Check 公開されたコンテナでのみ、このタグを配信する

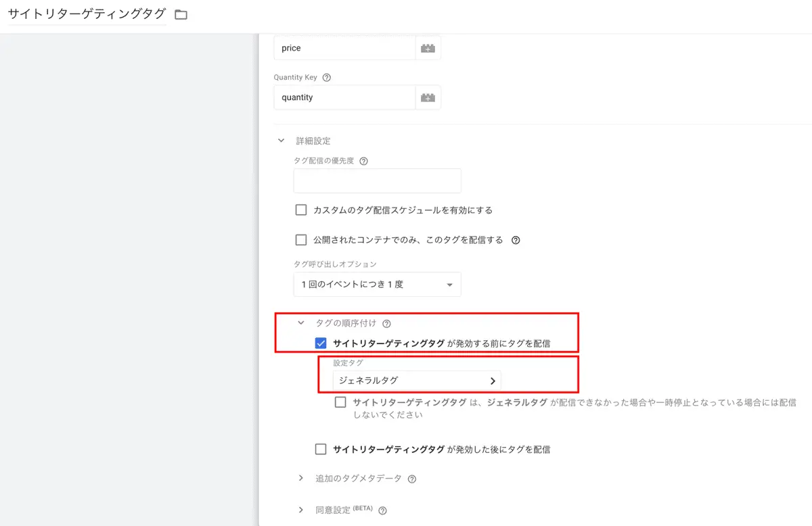(x=300, y=239)
